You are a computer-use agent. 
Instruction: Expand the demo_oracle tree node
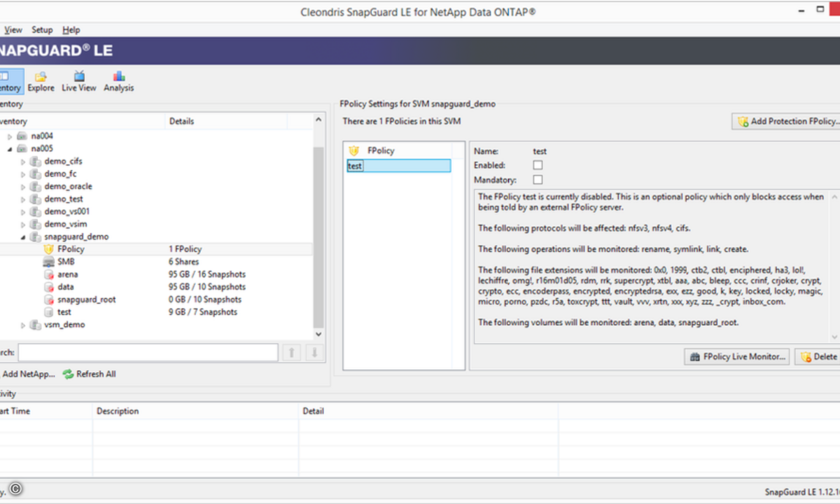pos(23,187)
